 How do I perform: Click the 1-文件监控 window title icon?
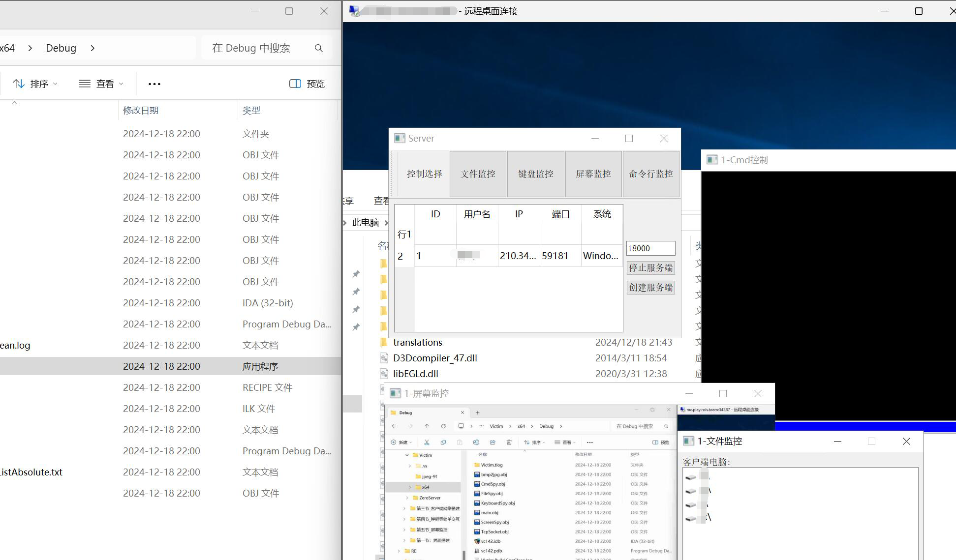point(689,441)
